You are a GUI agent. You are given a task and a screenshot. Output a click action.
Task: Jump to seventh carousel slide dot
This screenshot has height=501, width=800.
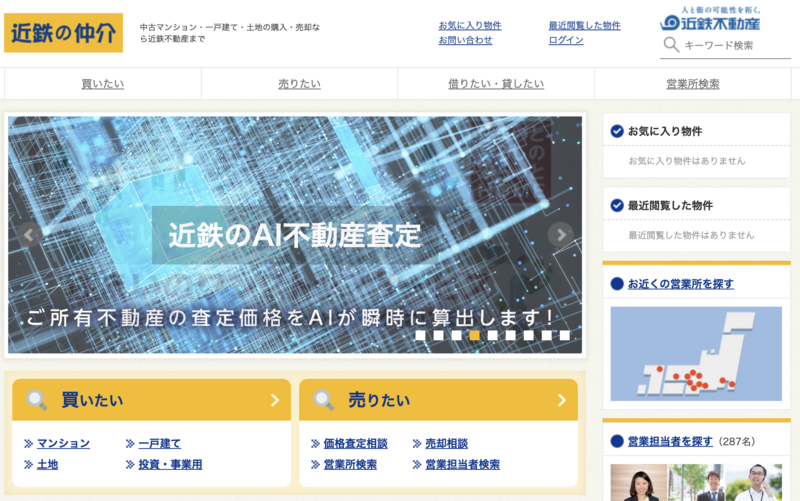[529, 335]
